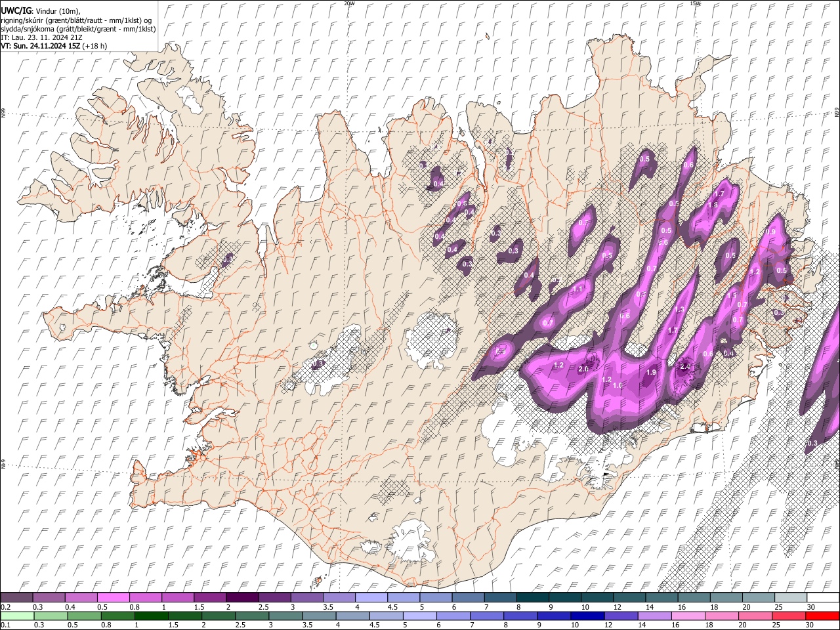Click the 1.9 precipitation value on map
Image resolution: width=840 pixels, height=630 pixels.
point(651,373)
